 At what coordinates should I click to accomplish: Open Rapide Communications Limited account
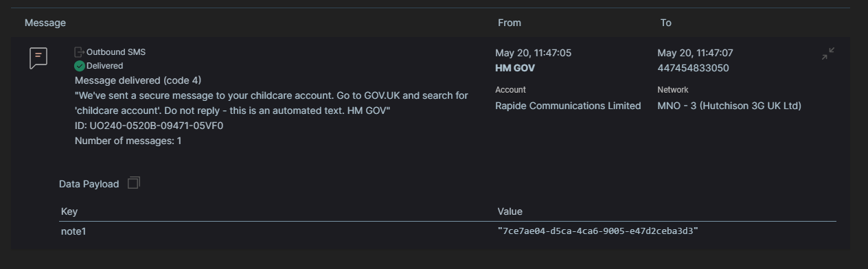[x=568, y=106]
